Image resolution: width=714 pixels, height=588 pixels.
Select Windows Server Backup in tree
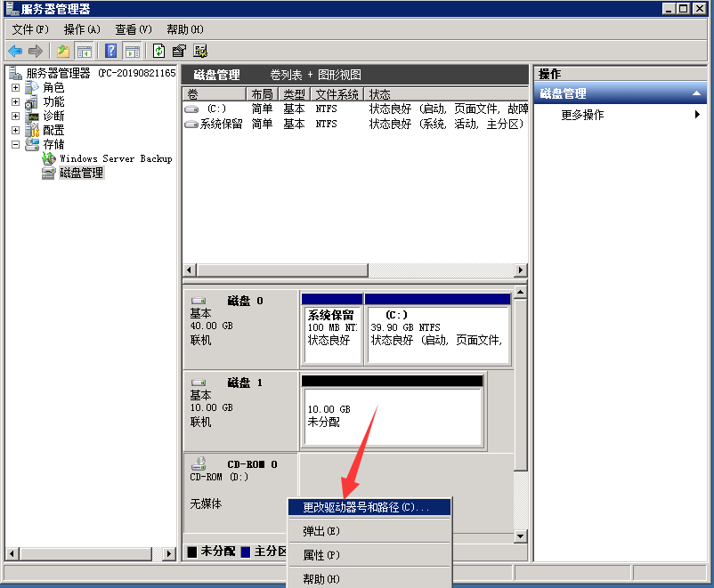pyautogui.click(x=115, y=158)
